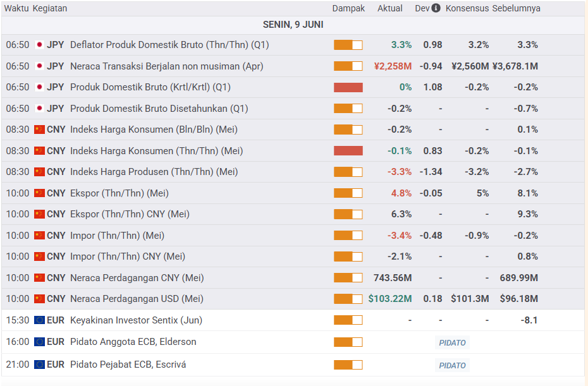Click China flag beside Indeks Harga Produsen
Screen dimensions: 588x386
(39, 172)
